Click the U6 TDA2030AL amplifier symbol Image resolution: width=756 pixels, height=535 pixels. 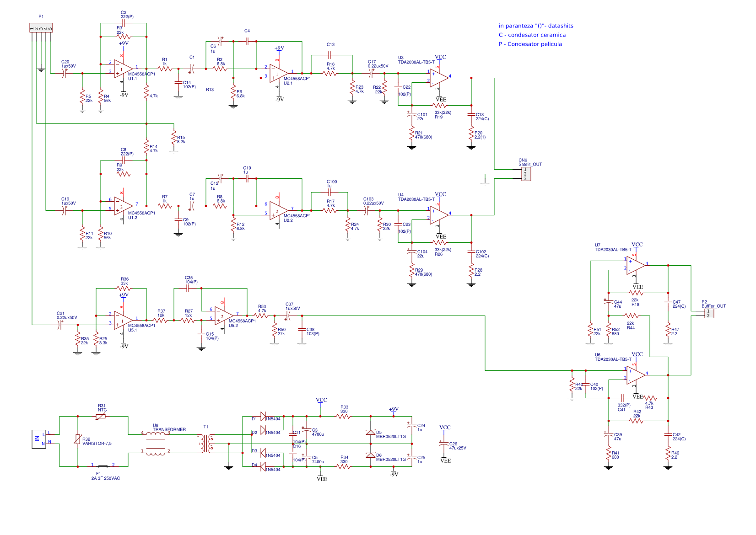tap(635, 375)
